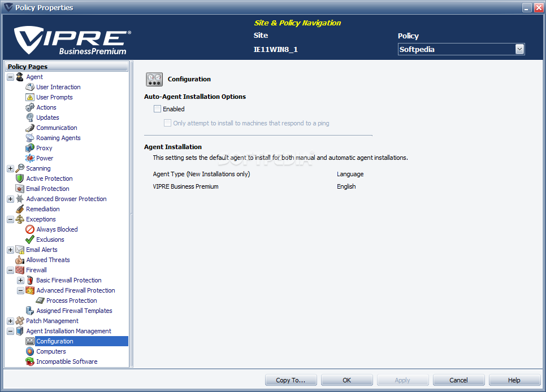Expand the Patch Management node
Screen dimensions: 546x392
tap(10, 321)
